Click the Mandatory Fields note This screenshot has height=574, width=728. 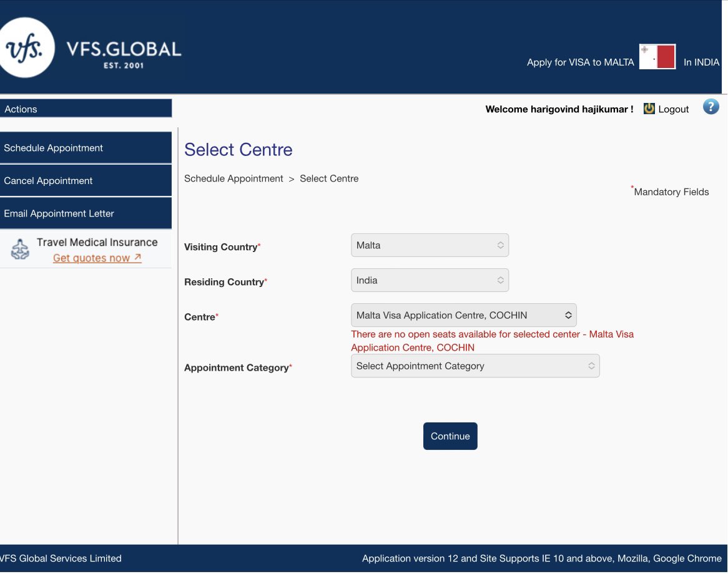pyautogui.click(x=669, y=191)
